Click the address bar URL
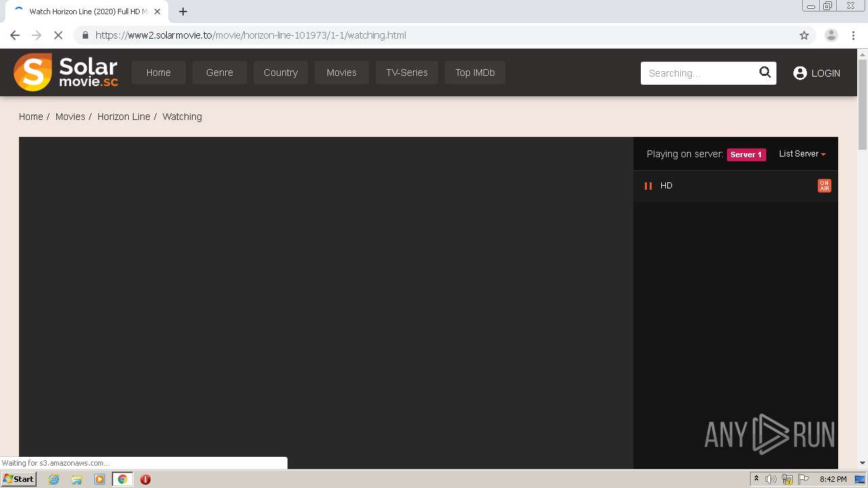Screen dimensions: 868x488 click(x=251, y=35)
